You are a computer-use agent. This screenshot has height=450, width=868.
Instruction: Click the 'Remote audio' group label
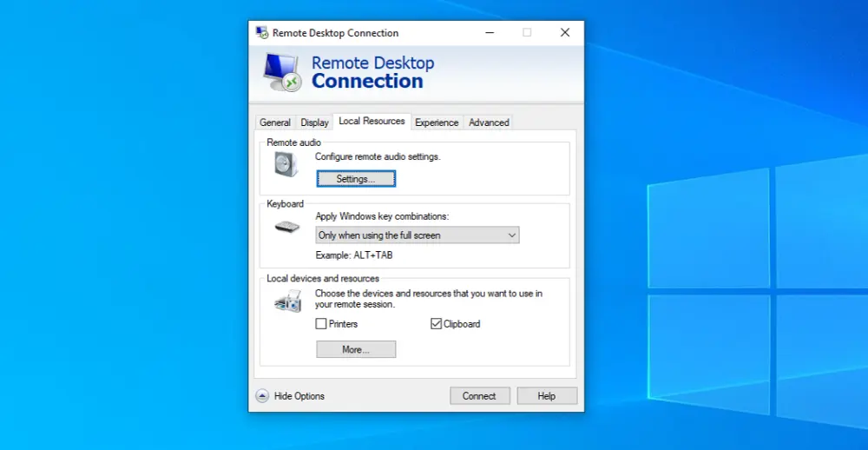point(294,142)
